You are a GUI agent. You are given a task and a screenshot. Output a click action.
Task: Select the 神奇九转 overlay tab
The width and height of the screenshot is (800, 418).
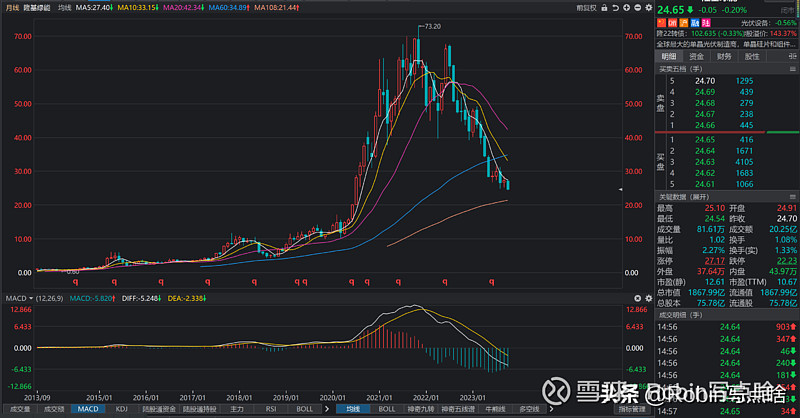420,409
